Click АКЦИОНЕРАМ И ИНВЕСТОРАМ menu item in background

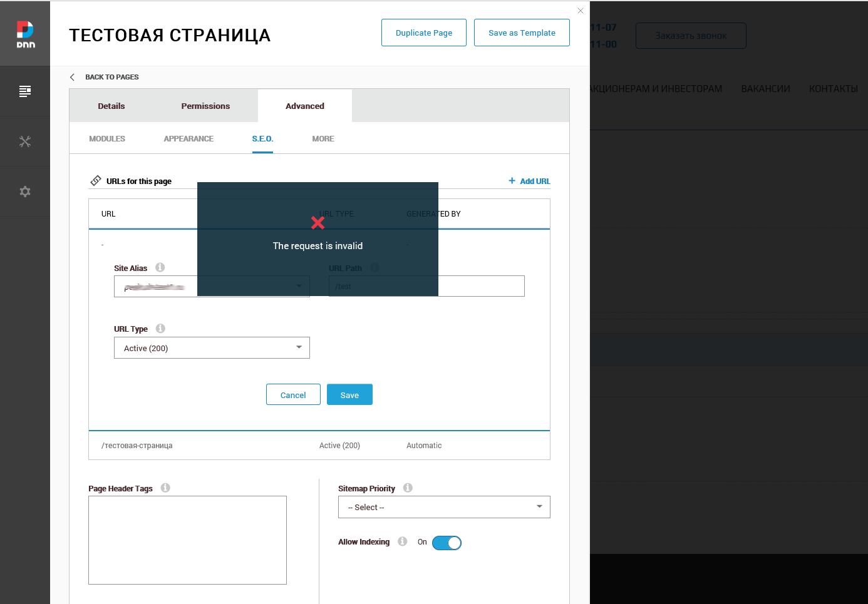tap(656, 89)
